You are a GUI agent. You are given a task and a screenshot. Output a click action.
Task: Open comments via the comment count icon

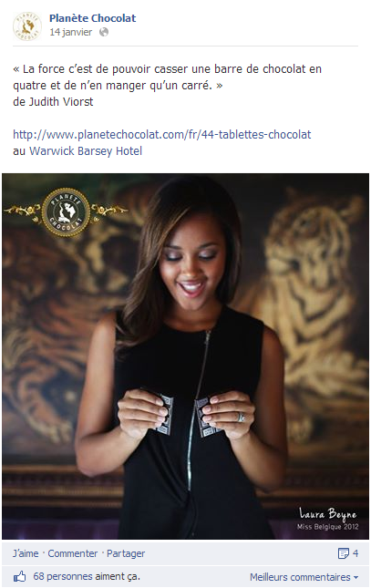coord(344,553)
